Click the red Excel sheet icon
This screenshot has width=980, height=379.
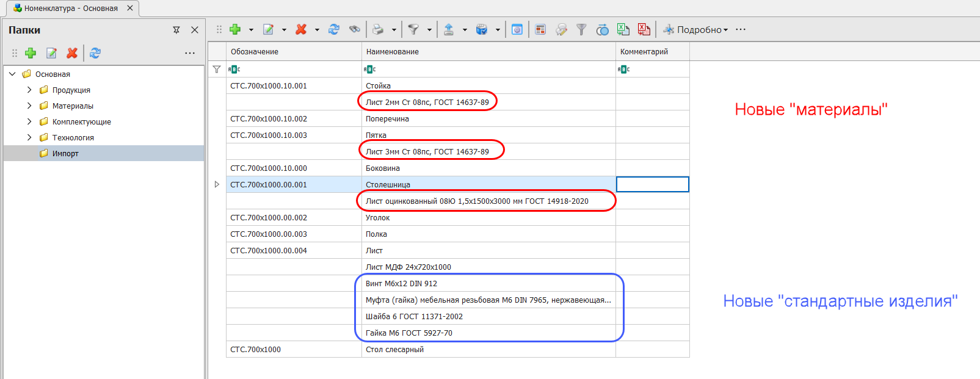click(x=644, y=29)
